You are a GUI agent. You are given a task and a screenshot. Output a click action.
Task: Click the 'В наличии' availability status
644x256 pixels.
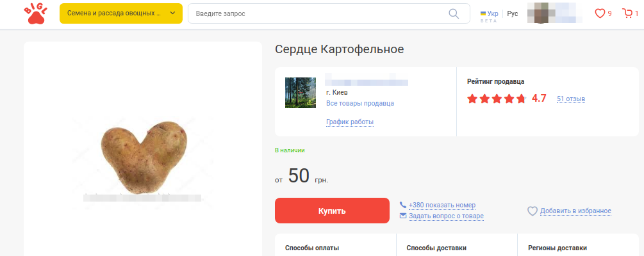290,150
